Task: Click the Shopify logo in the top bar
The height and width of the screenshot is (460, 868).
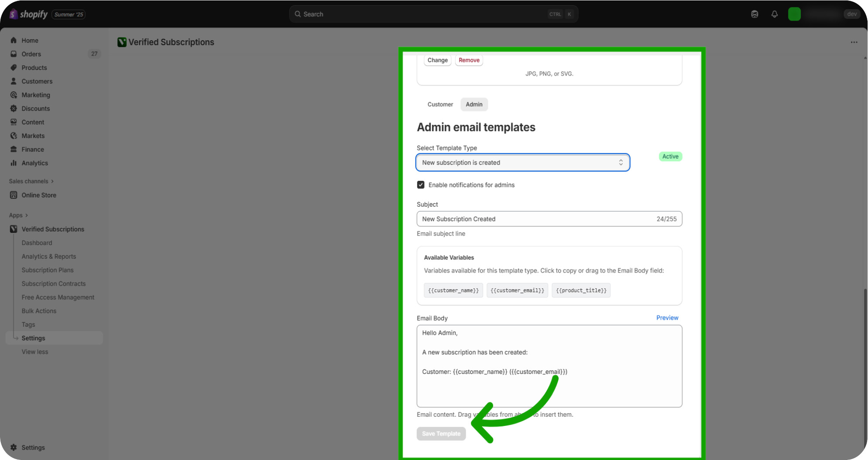Action: (29, 14)
